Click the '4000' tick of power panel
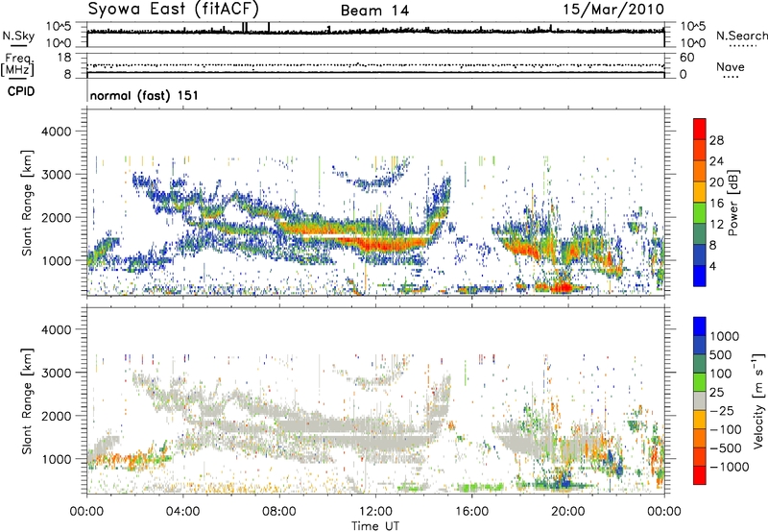Screen dimensions: 768x532 [x=56, y=132]
